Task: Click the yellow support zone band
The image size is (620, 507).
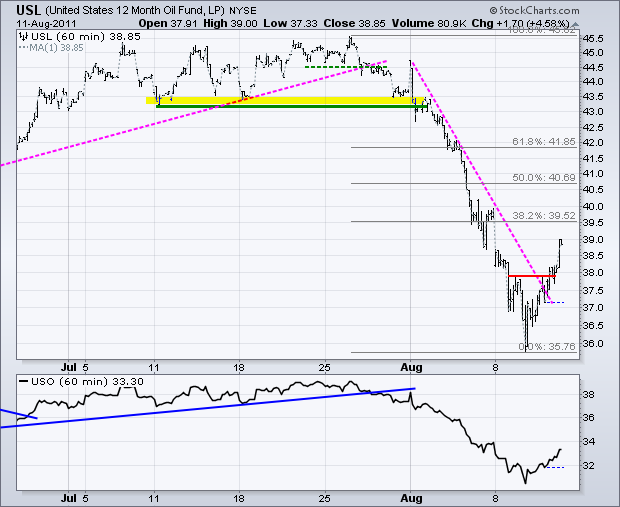Action: 284,100
